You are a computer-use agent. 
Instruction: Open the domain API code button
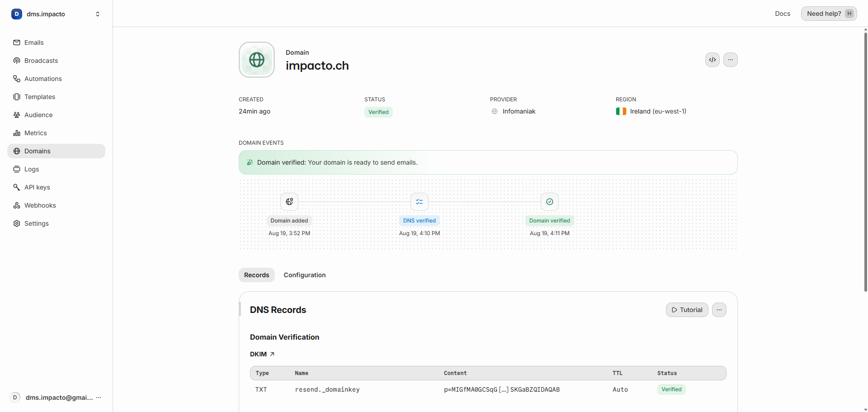coord(712,60)
